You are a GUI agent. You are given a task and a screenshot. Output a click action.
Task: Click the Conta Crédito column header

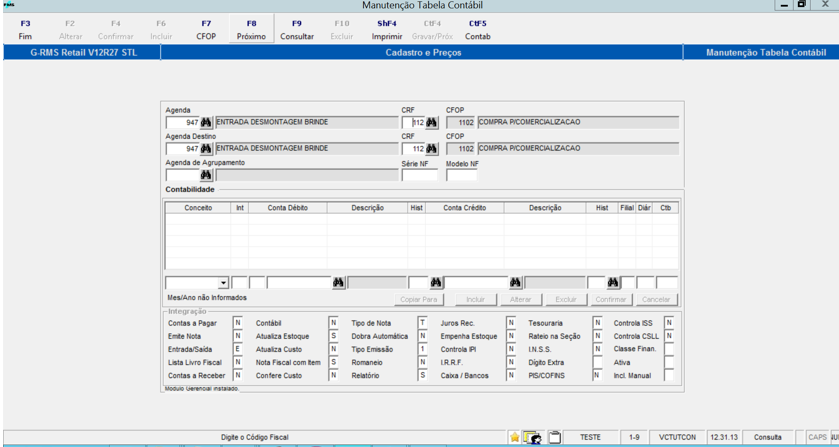[464, 208]
